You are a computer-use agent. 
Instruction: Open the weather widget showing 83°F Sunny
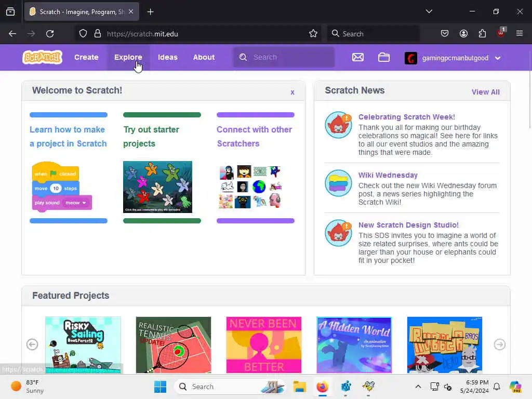[27, 387]
